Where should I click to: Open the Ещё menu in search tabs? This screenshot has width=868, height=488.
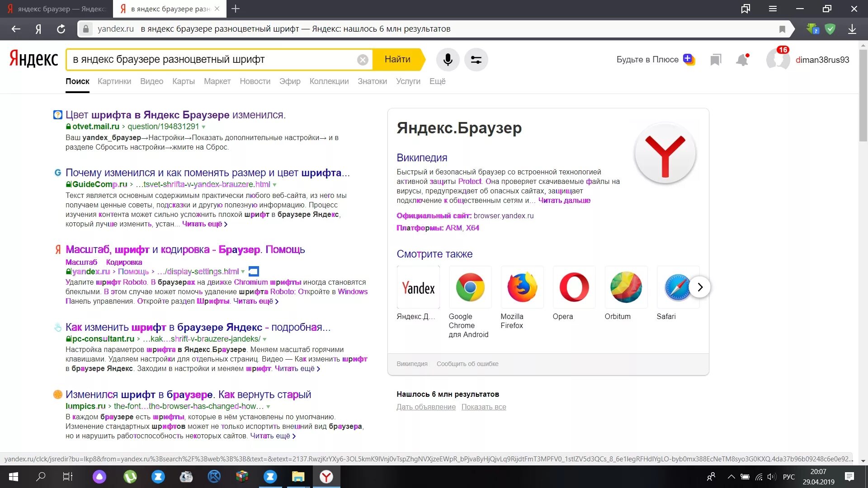437,81
